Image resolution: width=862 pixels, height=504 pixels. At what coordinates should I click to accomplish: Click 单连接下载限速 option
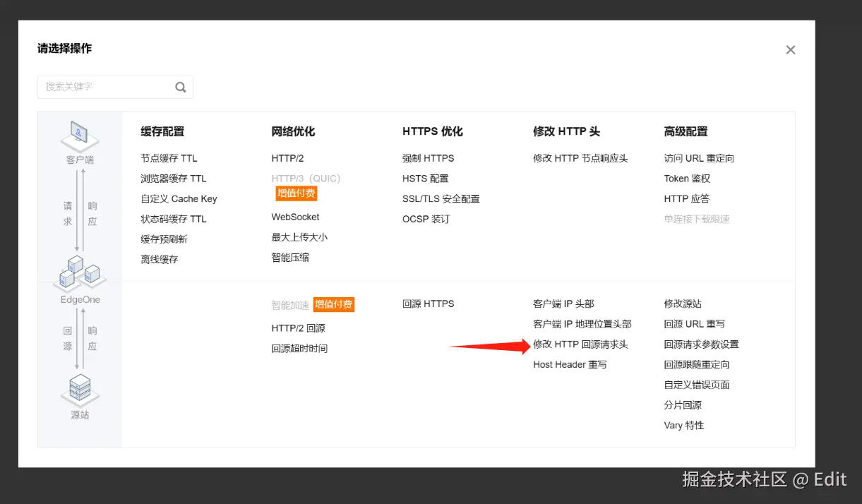[x=697, y=219]
